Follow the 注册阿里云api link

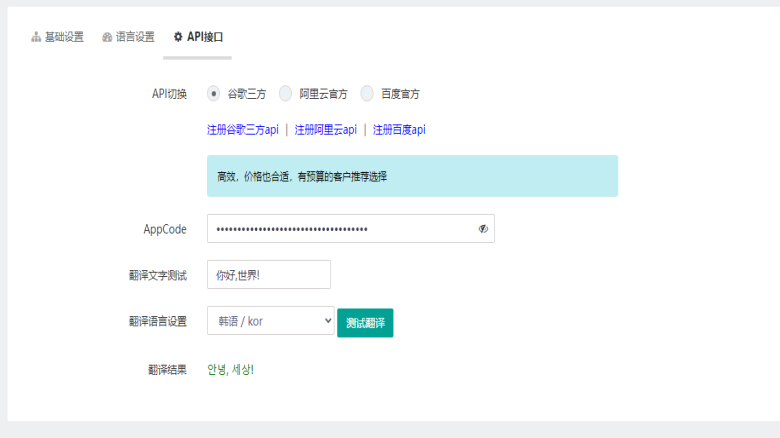pos(325,130)
